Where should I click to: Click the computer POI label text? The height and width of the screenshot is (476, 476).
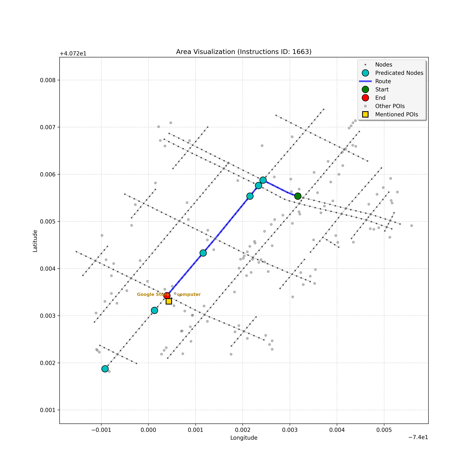point(189,294)
